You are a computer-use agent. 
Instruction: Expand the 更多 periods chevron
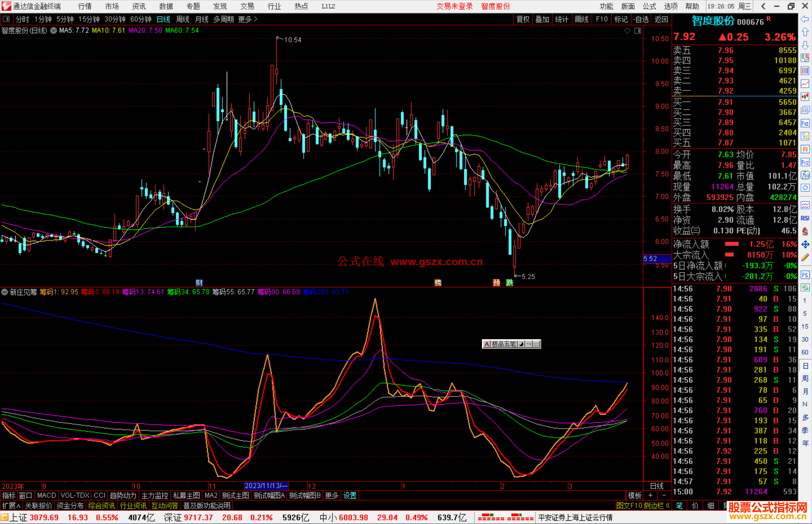tap(256, 19)
